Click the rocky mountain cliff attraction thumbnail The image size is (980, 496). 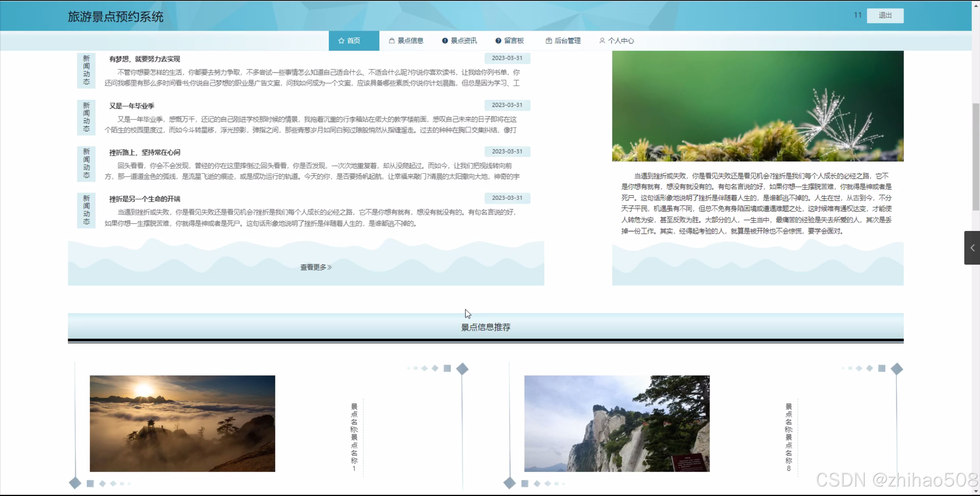617,423
